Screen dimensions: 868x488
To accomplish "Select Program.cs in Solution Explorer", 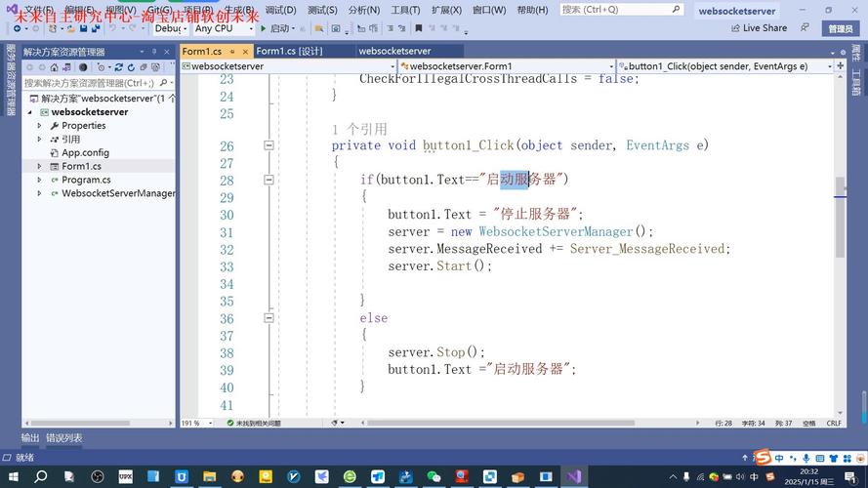I will [x=86, y=180].
